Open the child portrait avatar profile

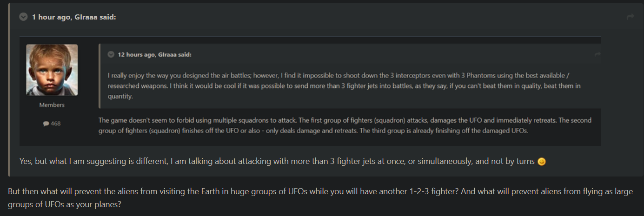click(x=52, y=70)
